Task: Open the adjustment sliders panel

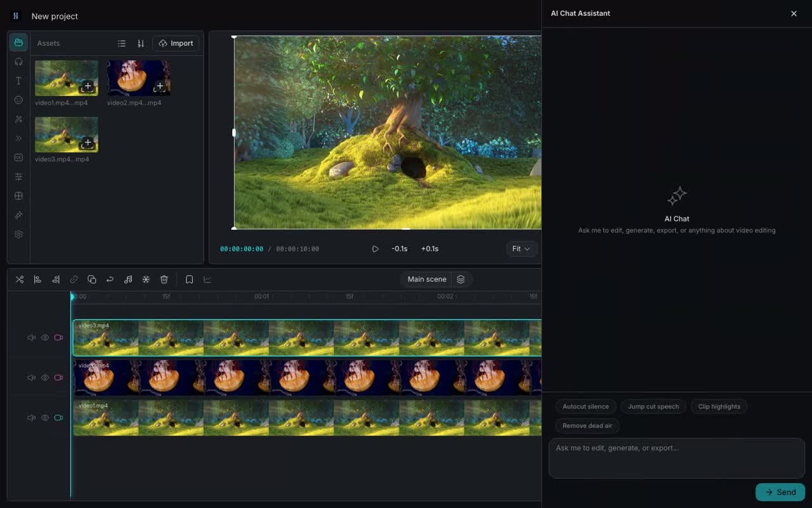Action: (18, 177)
